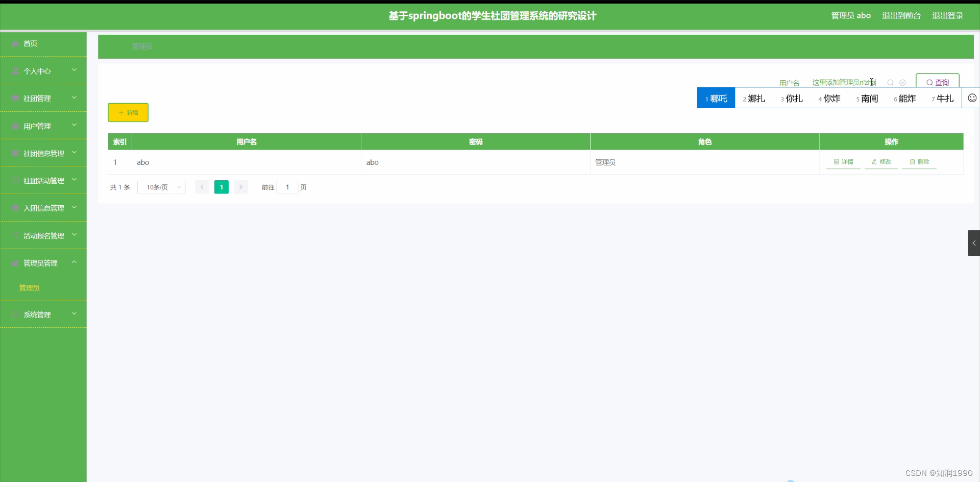Open the 10条/页 page size dropdown

coord(161,187)
